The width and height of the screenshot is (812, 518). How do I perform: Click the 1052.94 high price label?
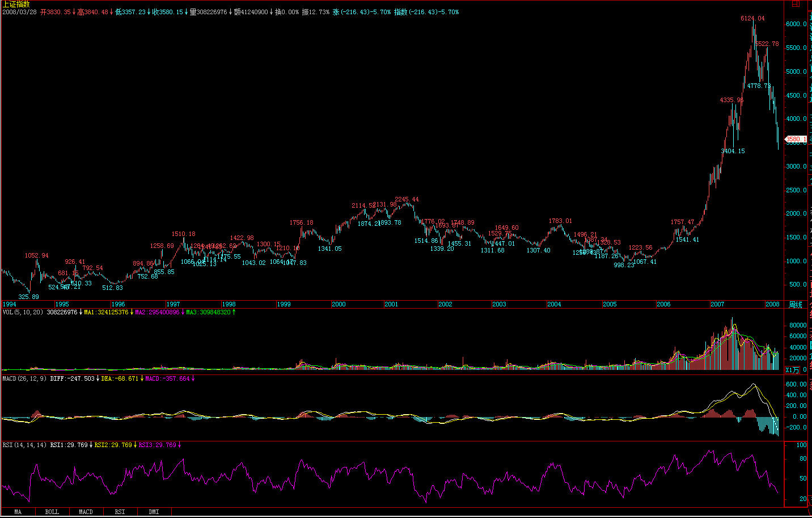[x=36, y=256]
